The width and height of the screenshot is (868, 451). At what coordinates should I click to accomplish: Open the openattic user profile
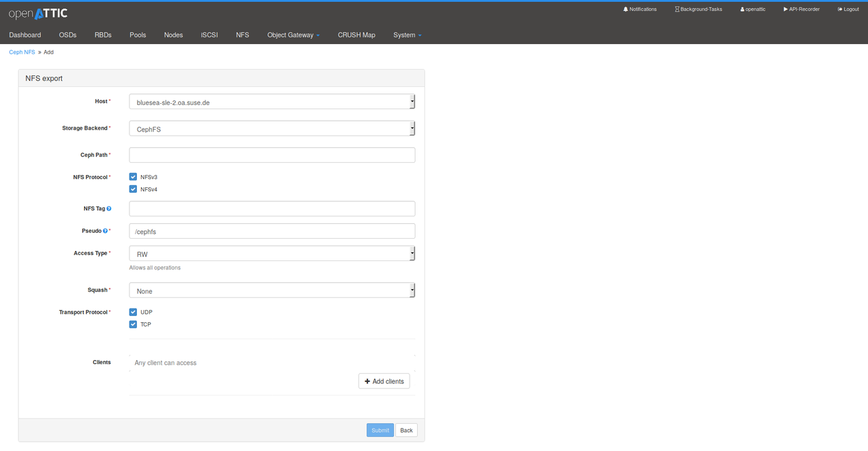(x=753, y=9)
